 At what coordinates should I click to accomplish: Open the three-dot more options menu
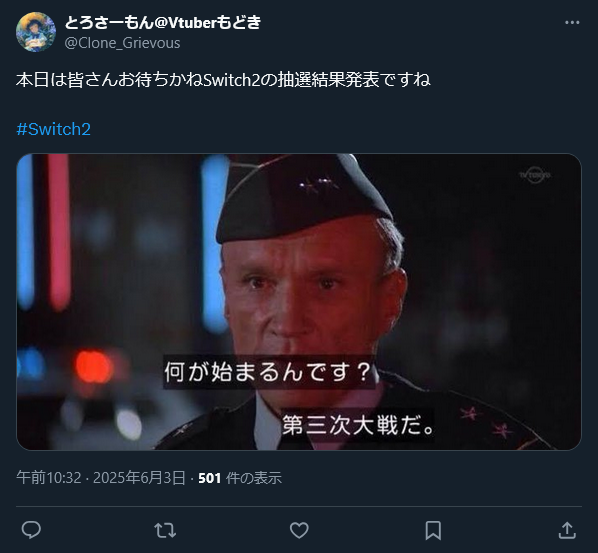pos(572,23)
